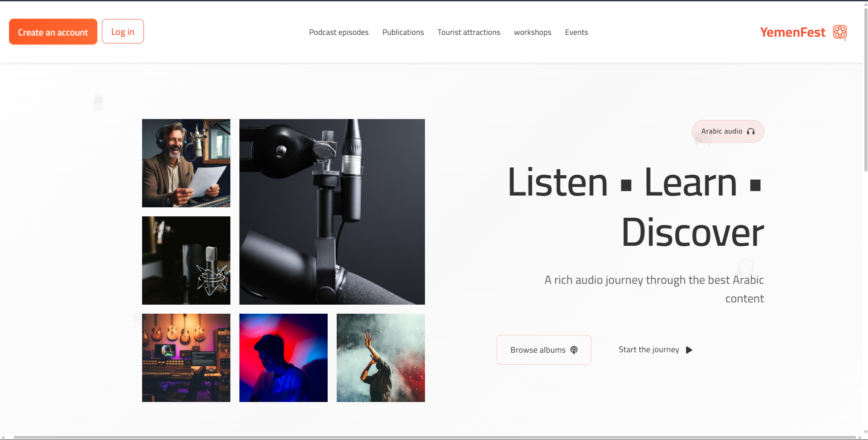The height and width of the screenshot is (440, 868).
Task: Click the podcast icon on Browse albums
Action: [574, 350]
